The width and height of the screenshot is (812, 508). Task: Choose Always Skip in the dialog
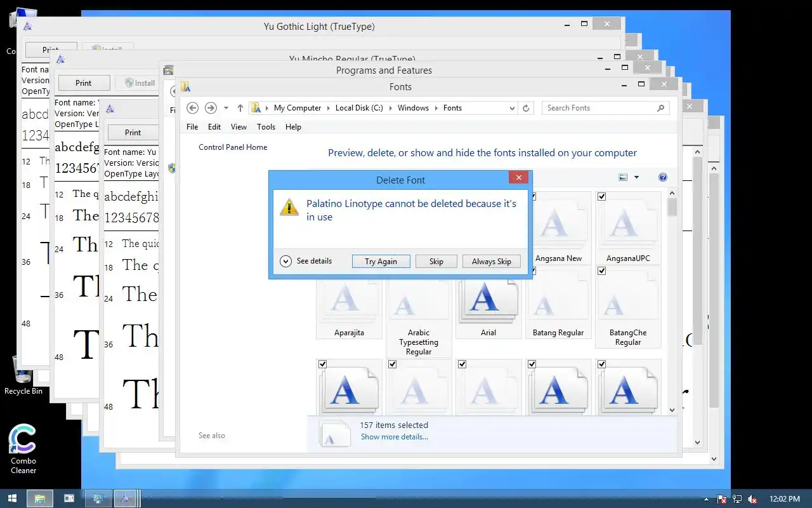pos(492,261)
